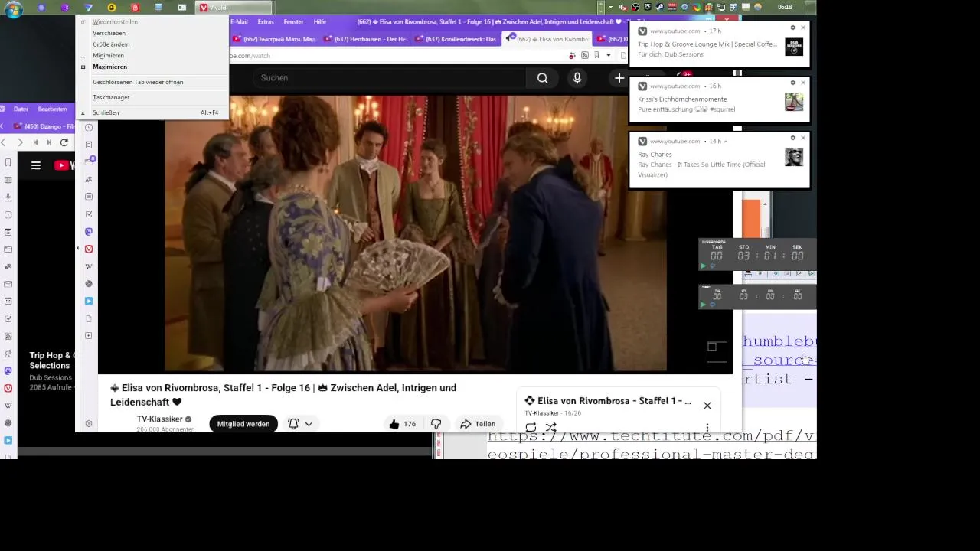Open the Calendar panel in front window
The height and width of the screenshot is (551, 980).
pyautogui.click(x=89, y=197)
